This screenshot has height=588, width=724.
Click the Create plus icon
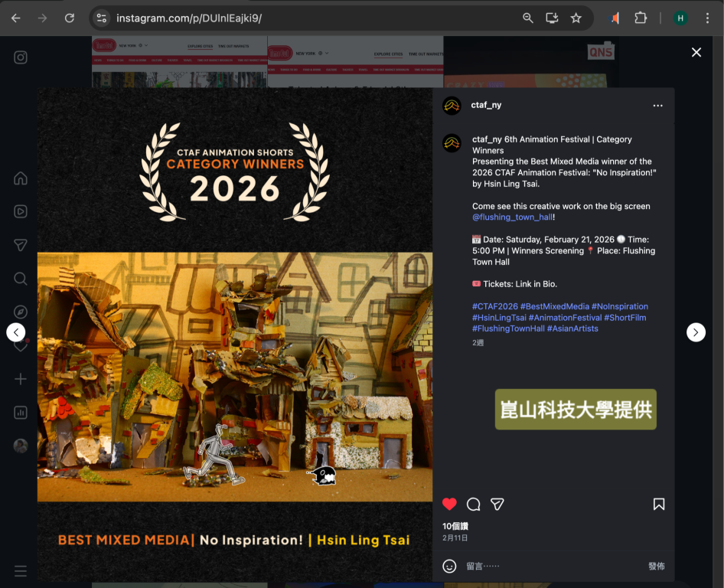21,379
